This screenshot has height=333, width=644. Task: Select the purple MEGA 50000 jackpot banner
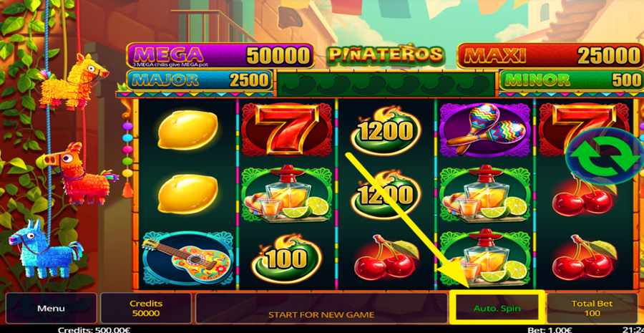coord(220,56)
